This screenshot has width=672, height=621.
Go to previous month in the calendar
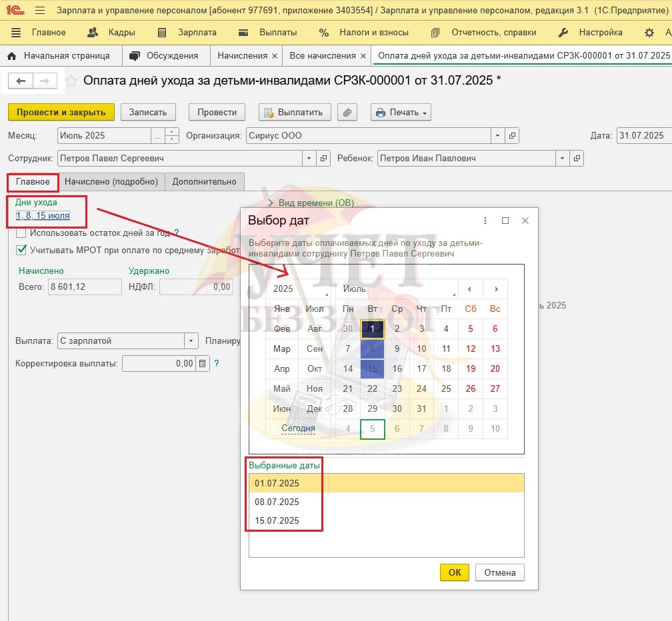pyautogui.click(x=470, y=289)
